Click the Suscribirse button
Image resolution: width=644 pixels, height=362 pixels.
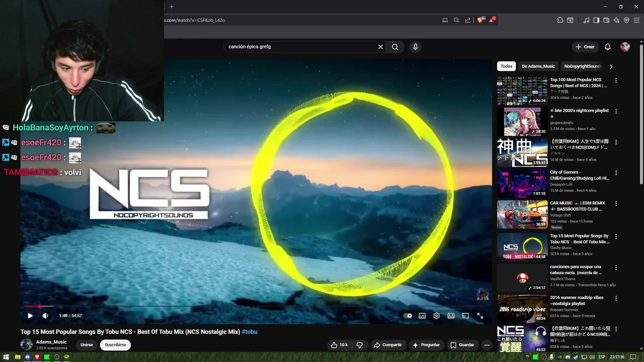pos(115,345)
